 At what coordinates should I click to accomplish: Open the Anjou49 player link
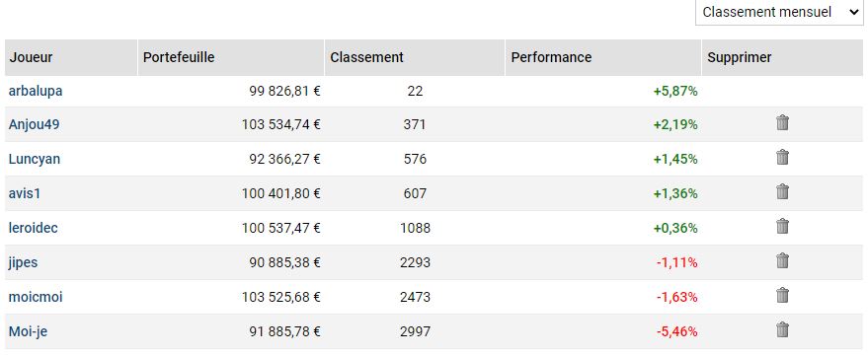[34, 125]
